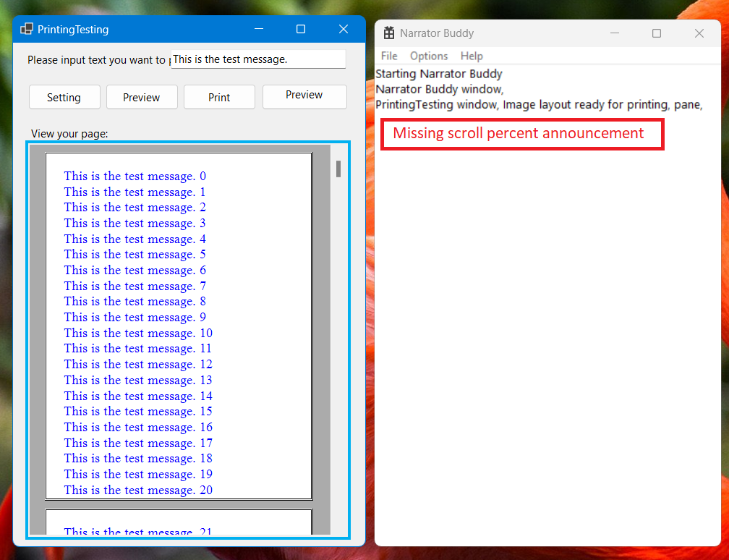Click the Print button

219,96
